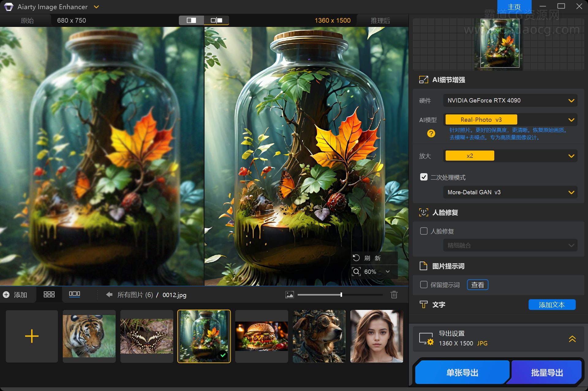Viewport: 588px width, 391px height.
Task: Open the 60% zoom level dropdown
Action: point(388,272)
